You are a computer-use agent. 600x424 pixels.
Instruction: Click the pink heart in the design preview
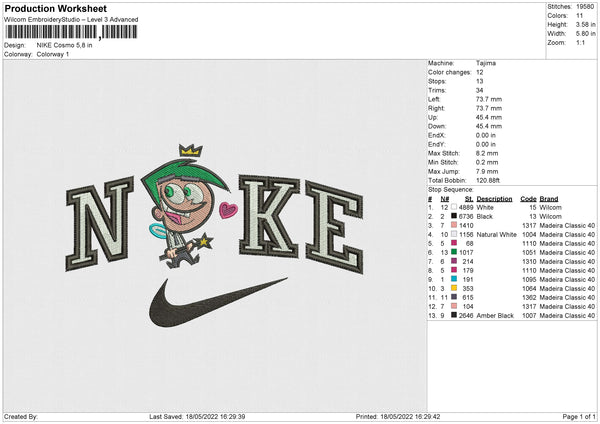tap(228, 210)
